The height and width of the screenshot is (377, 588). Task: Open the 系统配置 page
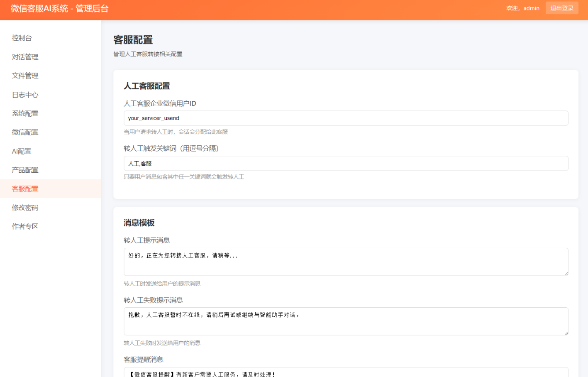(25, 113)
